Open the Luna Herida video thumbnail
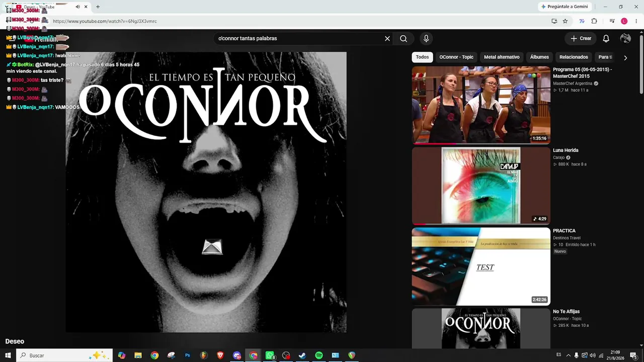 [481, 186]
